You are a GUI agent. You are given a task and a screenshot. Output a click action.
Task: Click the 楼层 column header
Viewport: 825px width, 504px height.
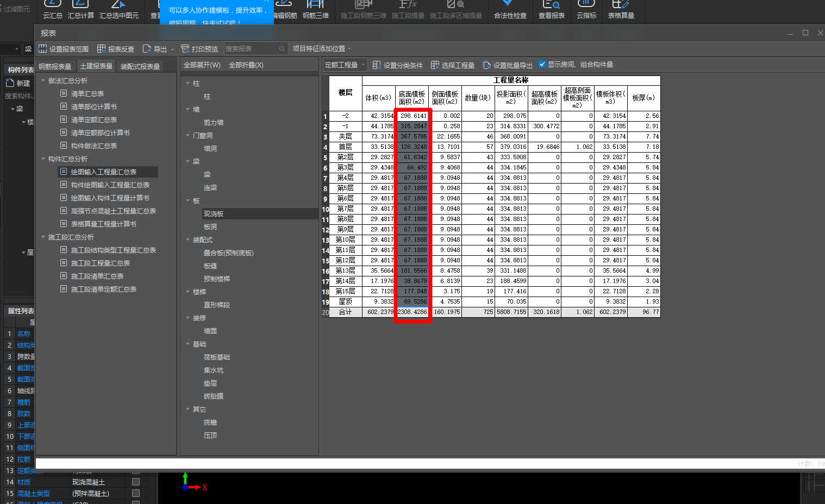tap(345, 93)
